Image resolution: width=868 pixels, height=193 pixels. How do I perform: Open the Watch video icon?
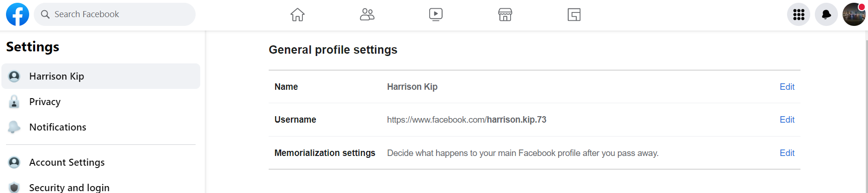pyautogui.click(x=436, y=15)
